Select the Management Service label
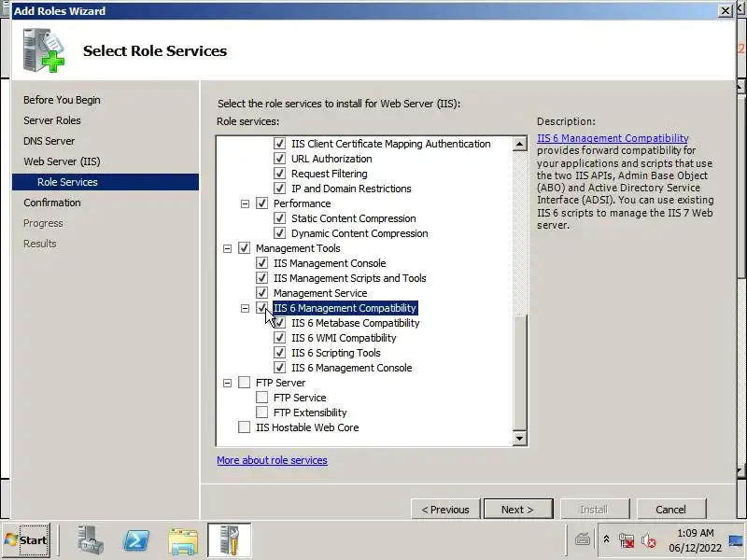Screen dimensions: 747x560 pyautogui.click(x=320, y=293)
